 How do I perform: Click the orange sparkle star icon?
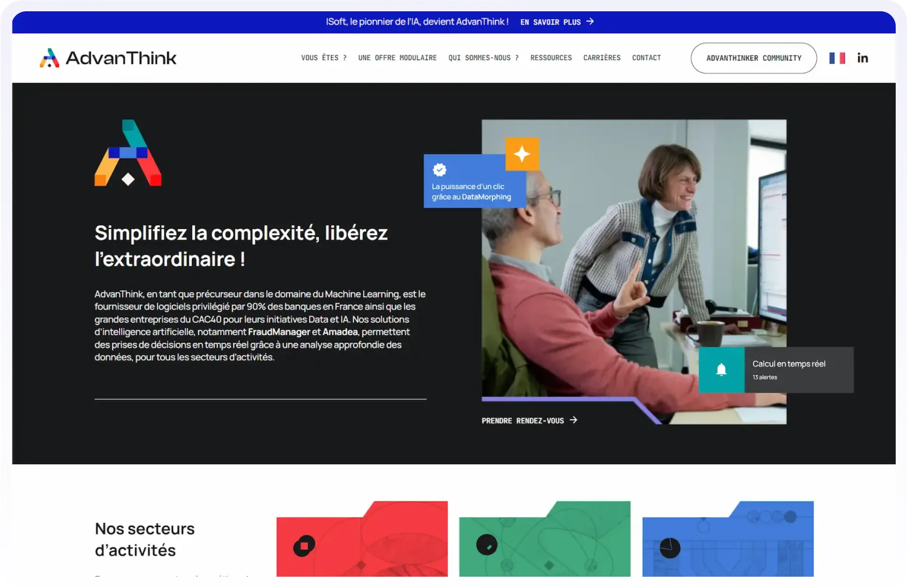click(x=522, y=154)
